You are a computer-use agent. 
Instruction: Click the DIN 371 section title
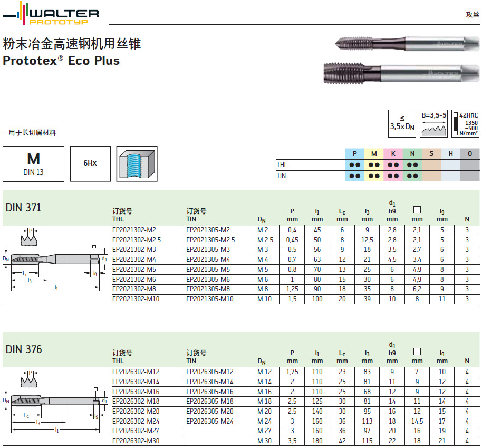point(23,208)
